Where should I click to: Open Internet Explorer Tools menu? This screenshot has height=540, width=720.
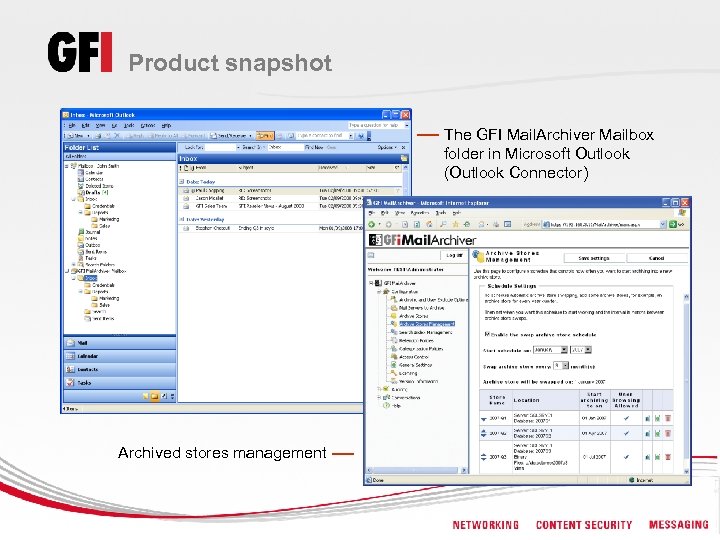click(x=441, y=213)
